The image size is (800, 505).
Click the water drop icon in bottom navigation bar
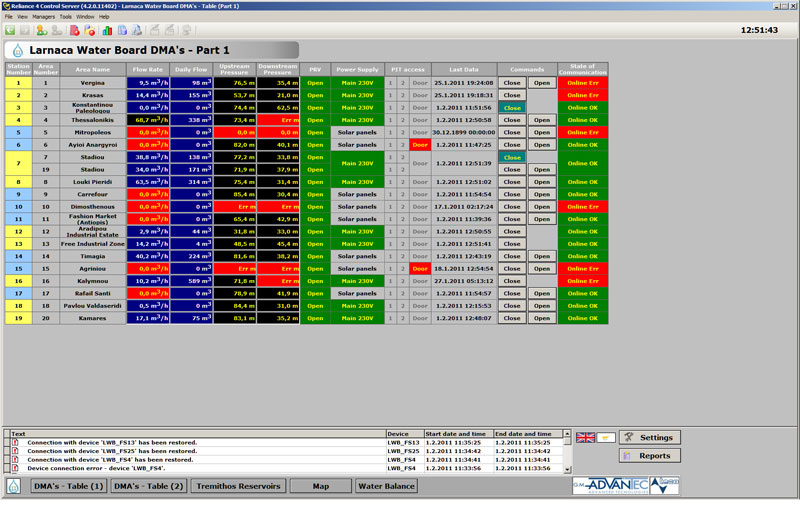click(14, 486)
